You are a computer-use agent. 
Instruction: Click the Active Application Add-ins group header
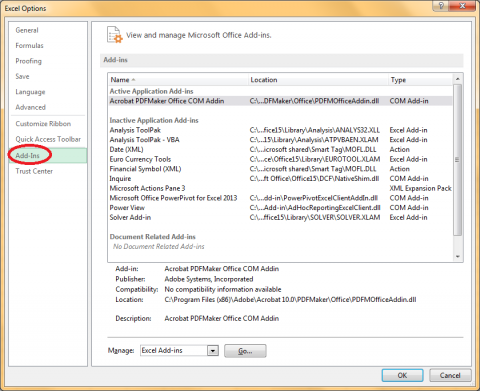(x=151, y=91)
